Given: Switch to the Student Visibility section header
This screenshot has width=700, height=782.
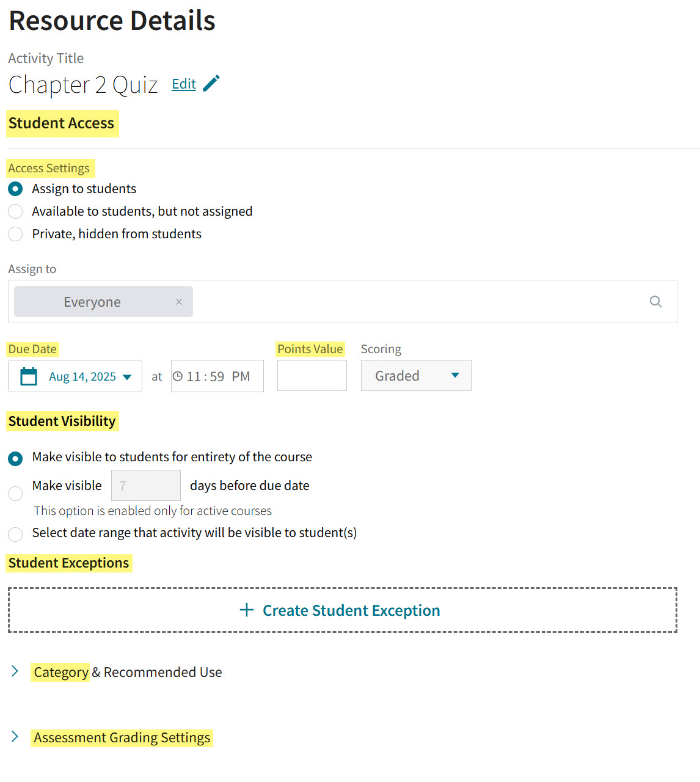Looking at the screenshot, I should pos(62,421).
